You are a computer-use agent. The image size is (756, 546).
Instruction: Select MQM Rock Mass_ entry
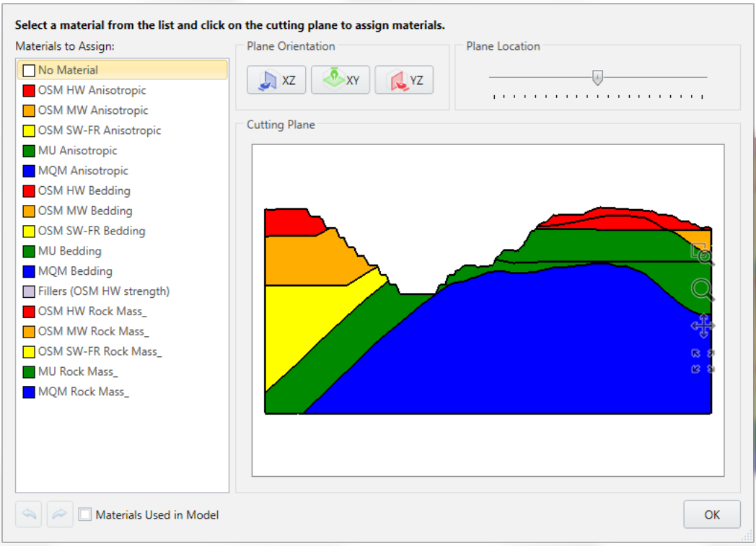(x=83, y=392)
